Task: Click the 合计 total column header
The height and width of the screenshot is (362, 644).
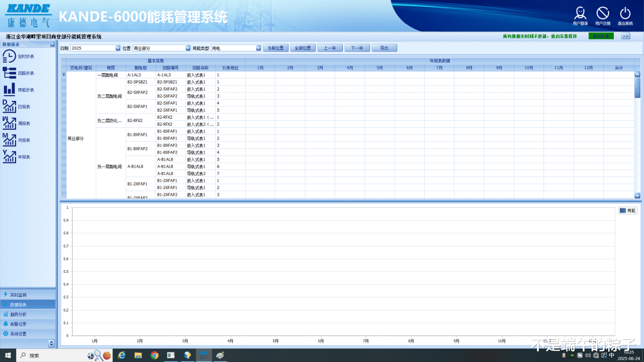Action: (x=619, y=68)
